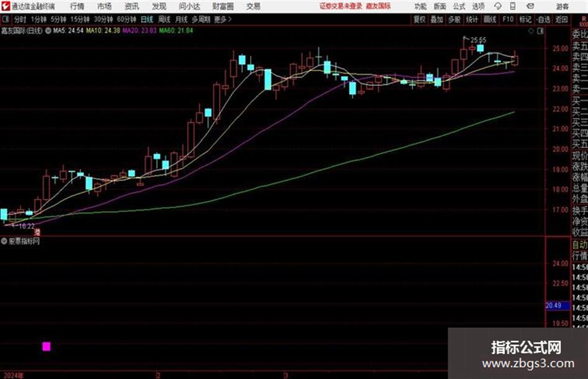Screen dimensions: 588x379
Task: Click the 游客 guest account button
Action: tap(562, 6)
